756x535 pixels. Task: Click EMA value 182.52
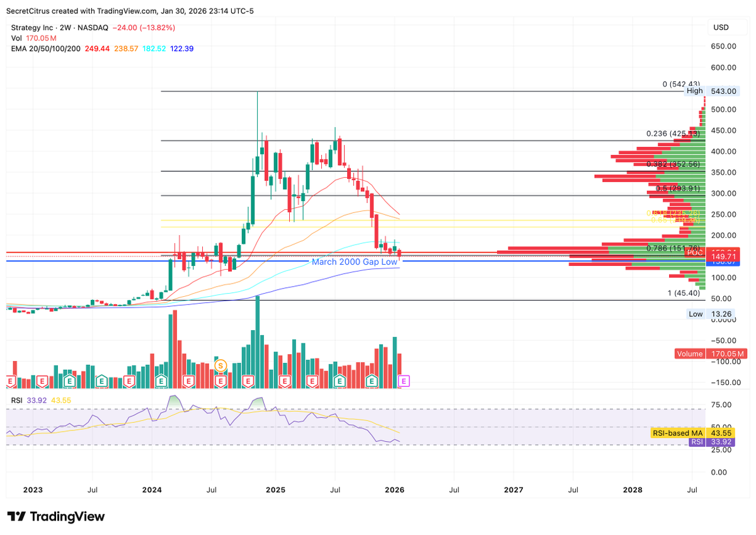[155, 49]
